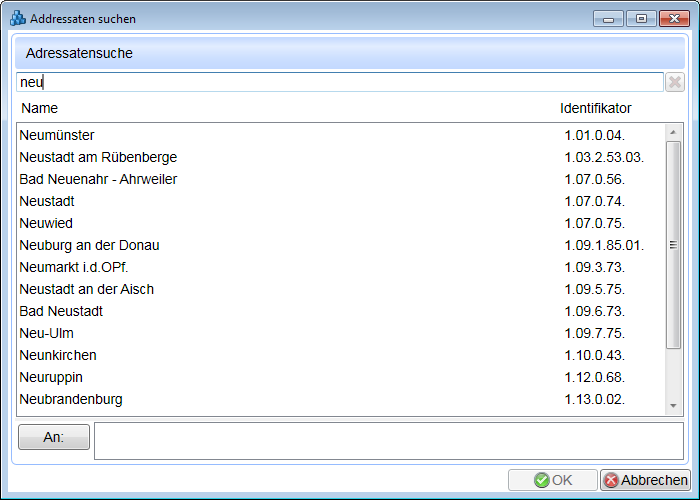Choose Bad Neuenahr - Ahrweiler from list
The height and width of the screenshot is (500, 700).
click(x=98, y=179)
